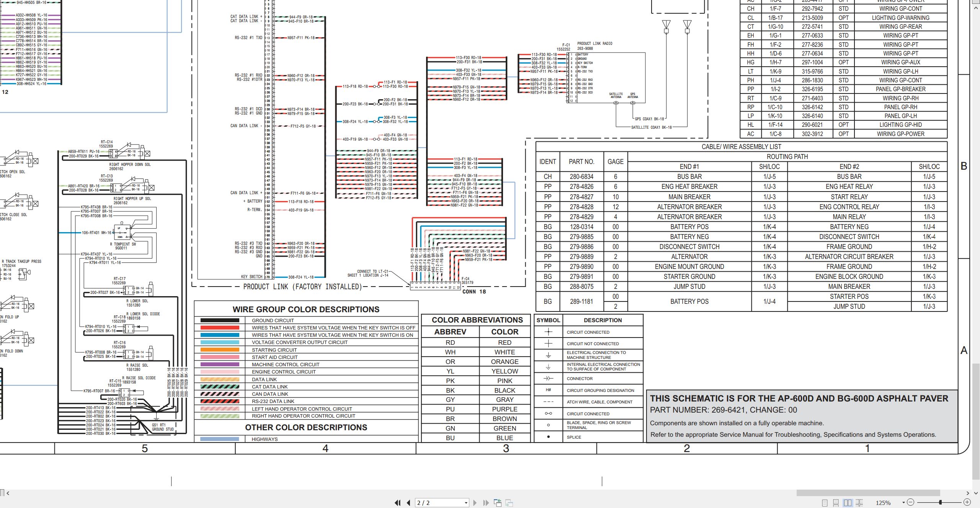Screen dimensions: 980x508
Task: Jump to the last page
Action: pos(486,503)
